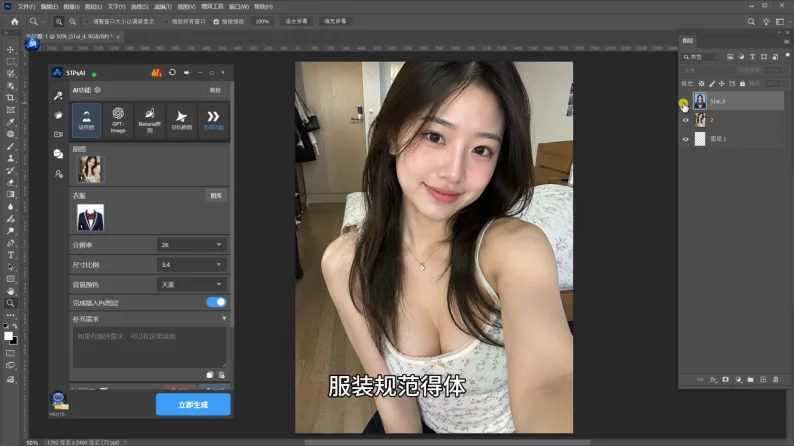Open the video camera icon in 51PsAI sidebar
794x447 pixels.
coord(58,135)
